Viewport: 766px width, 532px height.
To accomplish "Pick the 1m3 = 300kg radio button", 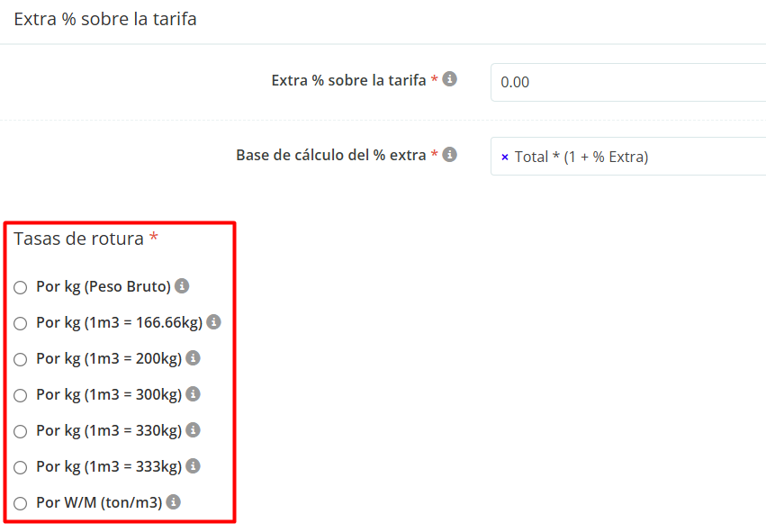I will (21, 396).
